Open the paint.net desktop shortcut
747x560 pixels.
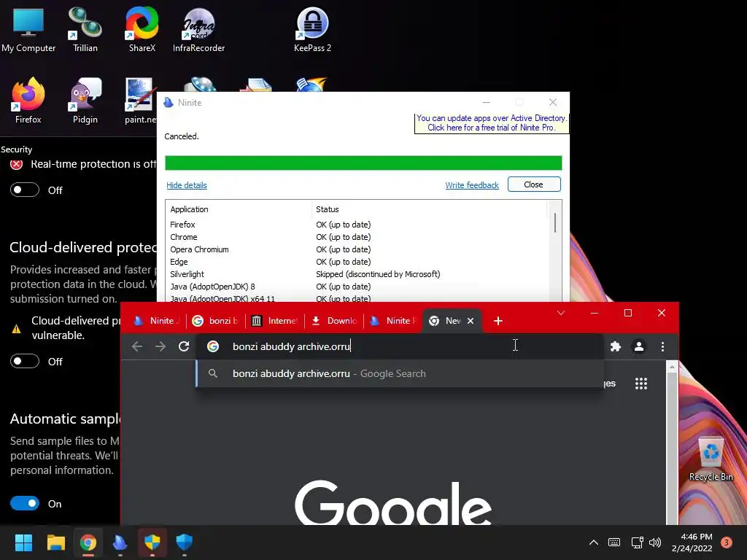coord(140,101)
